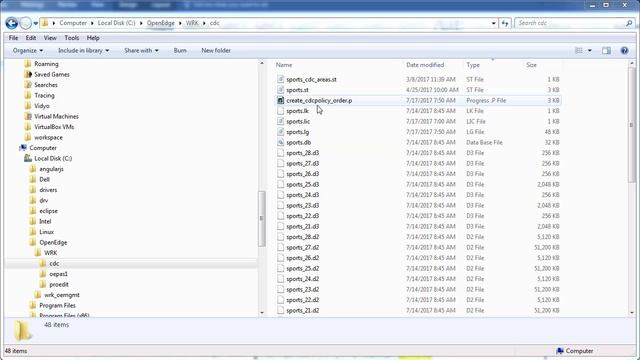Select the eclipse folder icon

(33, 211)
